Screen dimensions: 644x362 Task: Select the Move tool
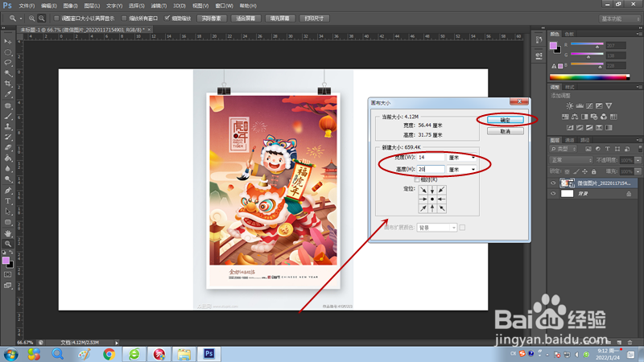tap(8, 42)
